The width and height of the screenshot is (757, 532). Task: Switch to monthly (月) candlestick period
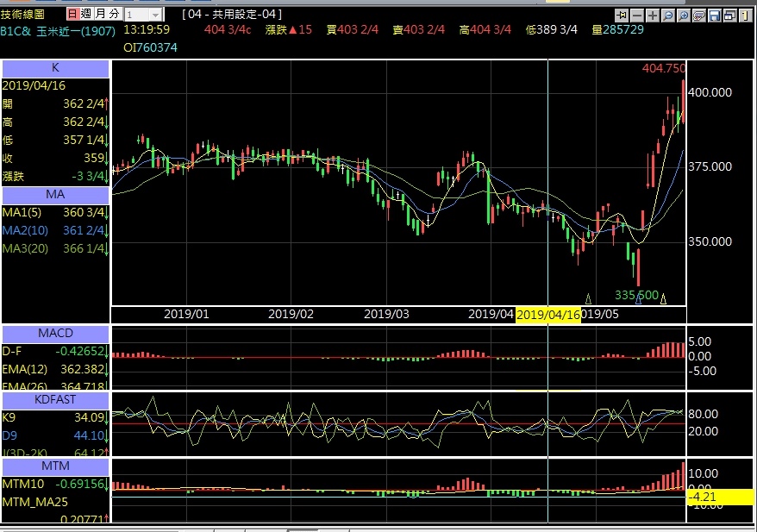click(100, 14)
